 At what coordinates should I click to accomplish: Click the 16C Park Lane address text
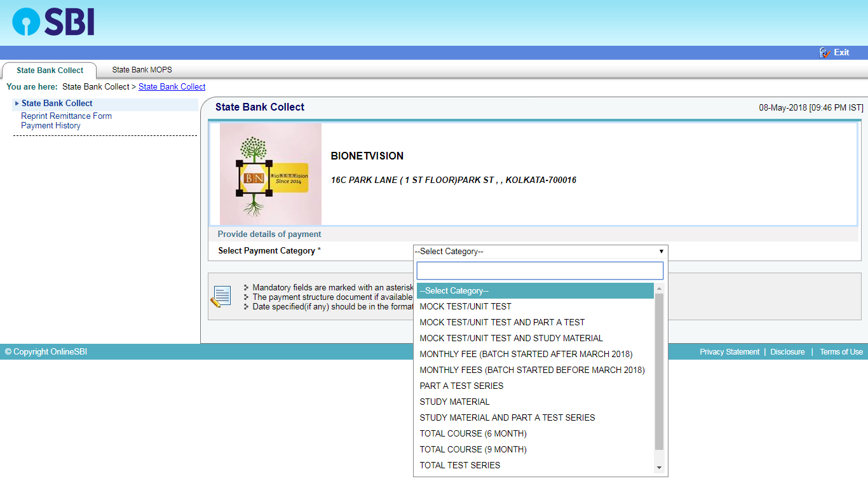click(454, 180)
